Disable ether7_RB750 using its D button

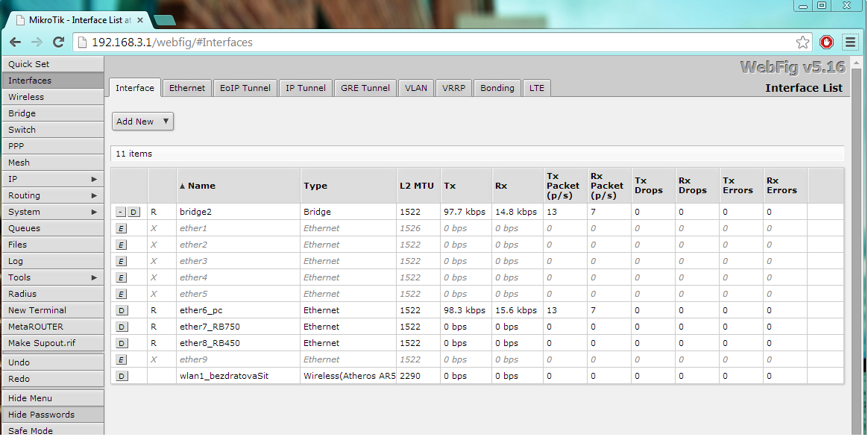(x=122, y=327)
